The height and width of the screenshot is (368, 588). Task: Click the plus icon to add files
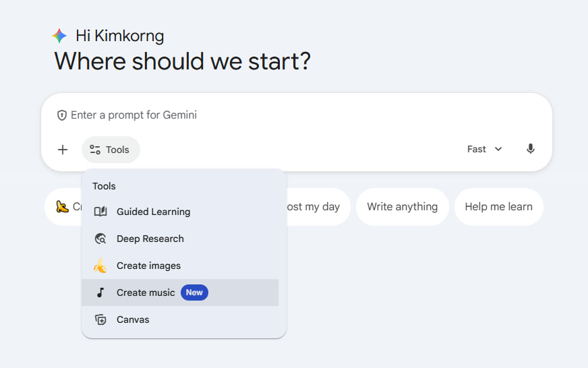point(63,150)
